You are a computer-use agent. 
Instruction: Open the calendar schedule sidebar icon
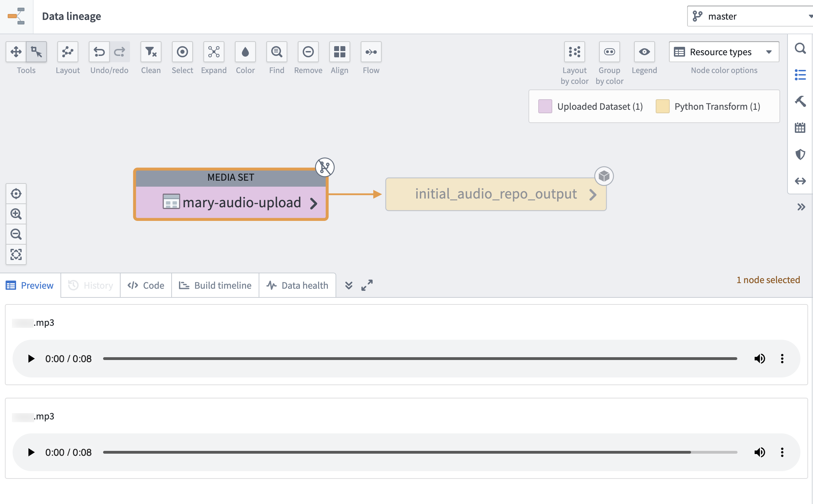pos(800,128)
